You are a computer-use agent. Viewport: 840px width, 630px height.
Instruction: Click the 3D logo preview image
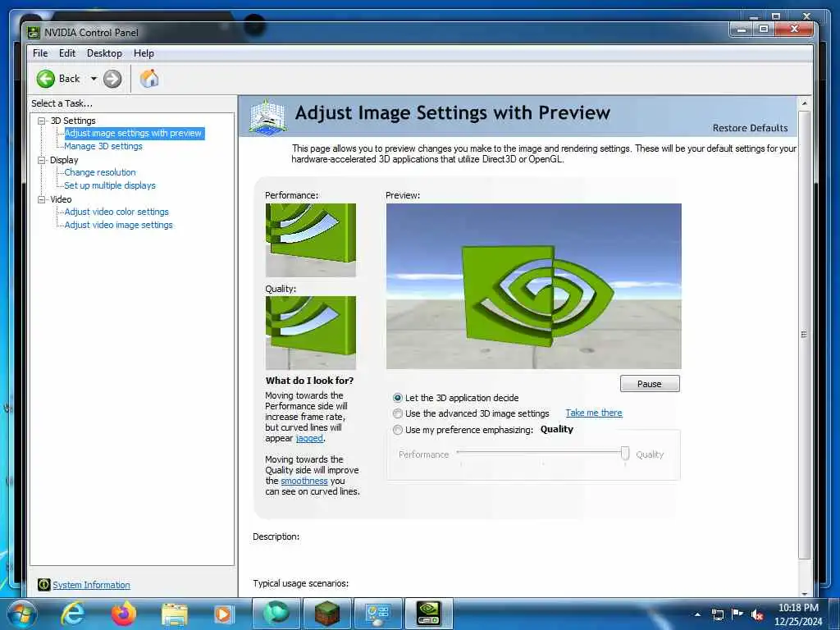[533, 286]
